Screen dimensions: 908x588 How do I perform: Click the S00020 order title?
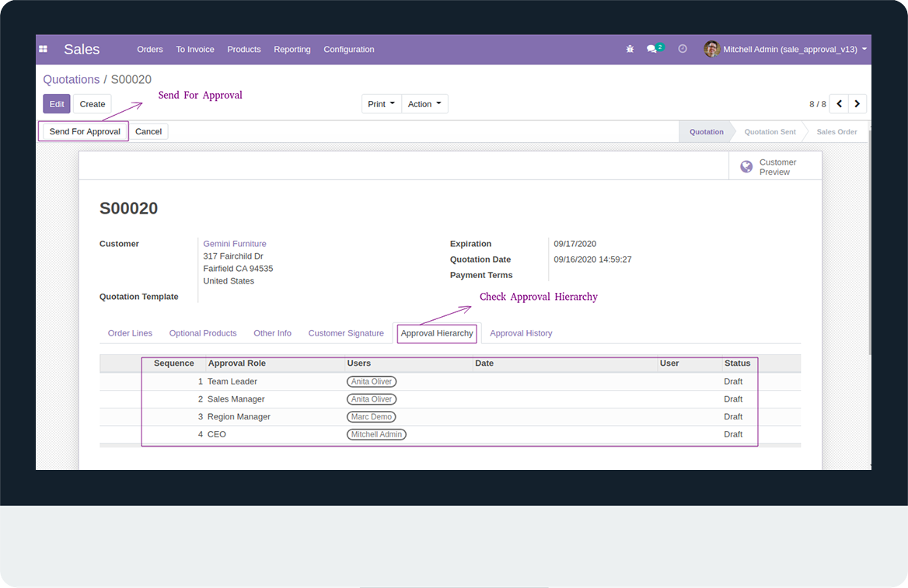point(128,208)
